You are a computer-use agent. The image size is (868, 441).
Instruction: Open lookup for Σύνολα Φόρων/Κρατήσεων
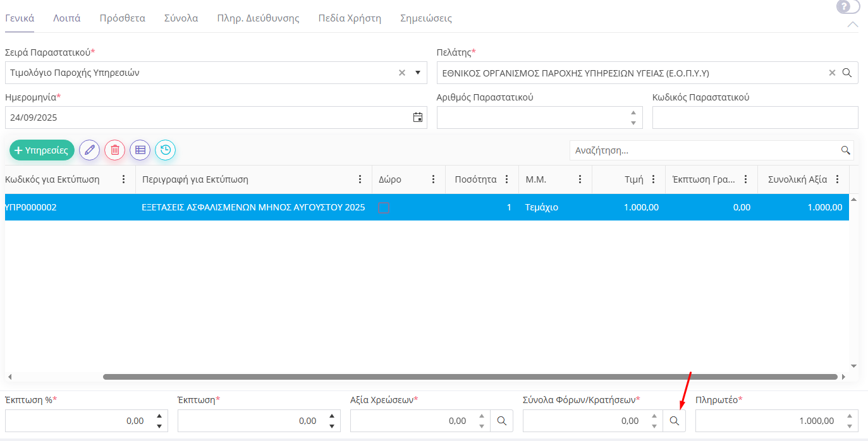click(x=674, y=421)
